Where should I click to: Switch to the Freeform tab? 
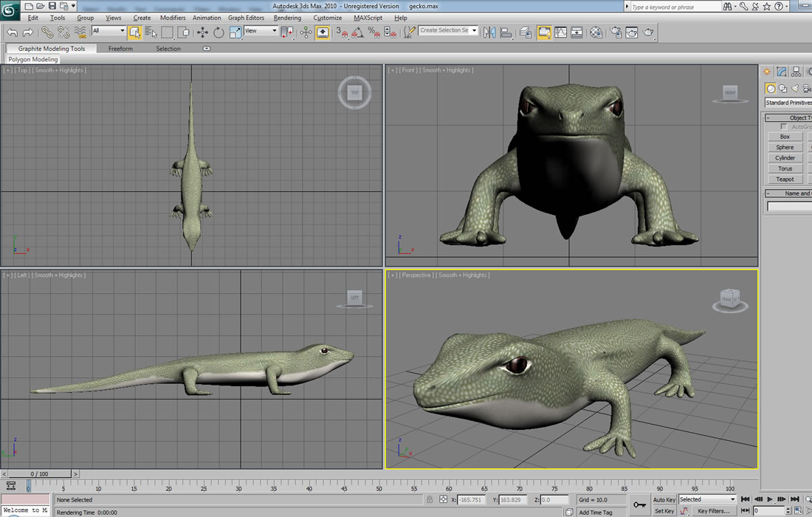(x=120, y=49)
